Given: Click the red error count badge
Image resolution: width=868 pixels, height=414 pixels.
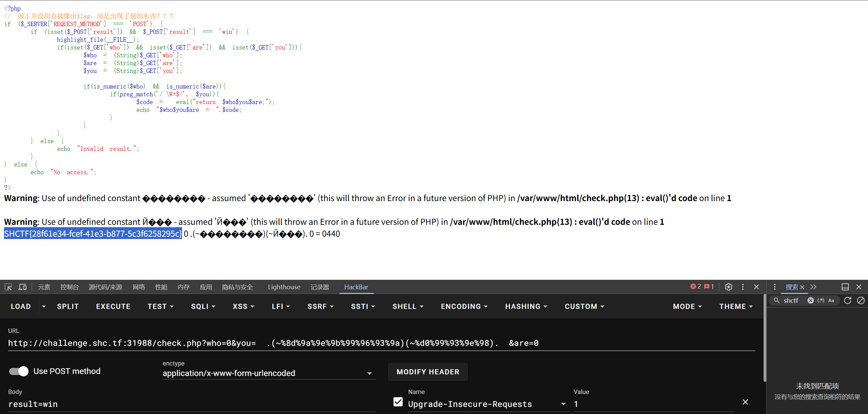Looking at the screenshot, I should [x=695, y=287].
